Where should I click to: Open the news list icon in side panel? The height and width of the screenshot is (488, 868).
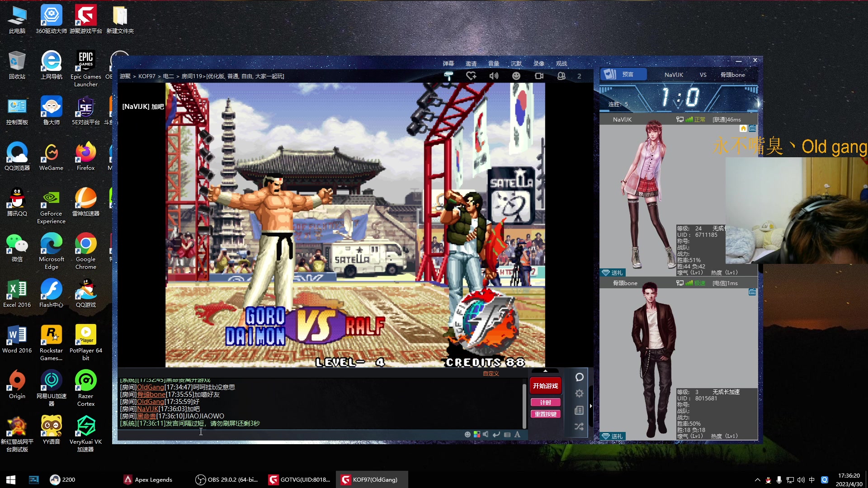point(579,410)
